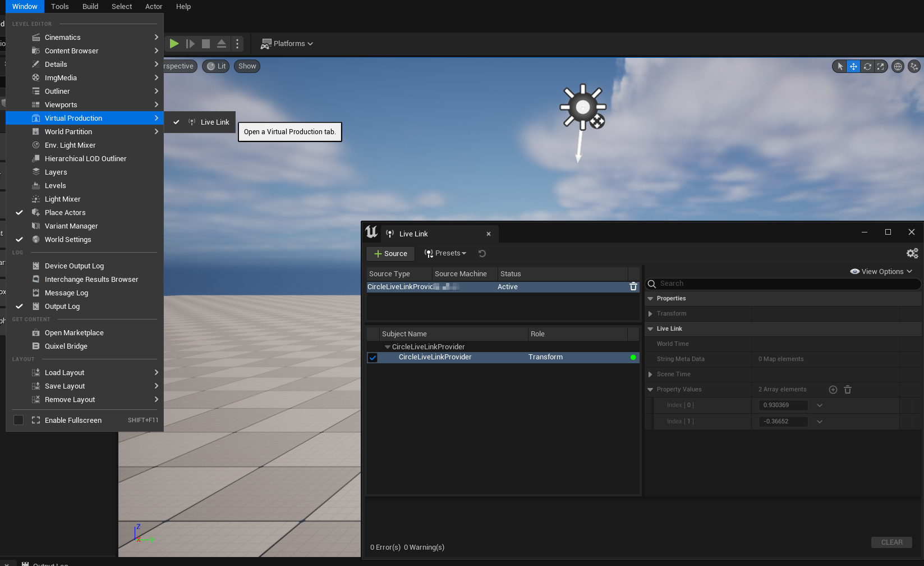Open the Select menu
The image size is (924, 566).
[x=122, y=6]
